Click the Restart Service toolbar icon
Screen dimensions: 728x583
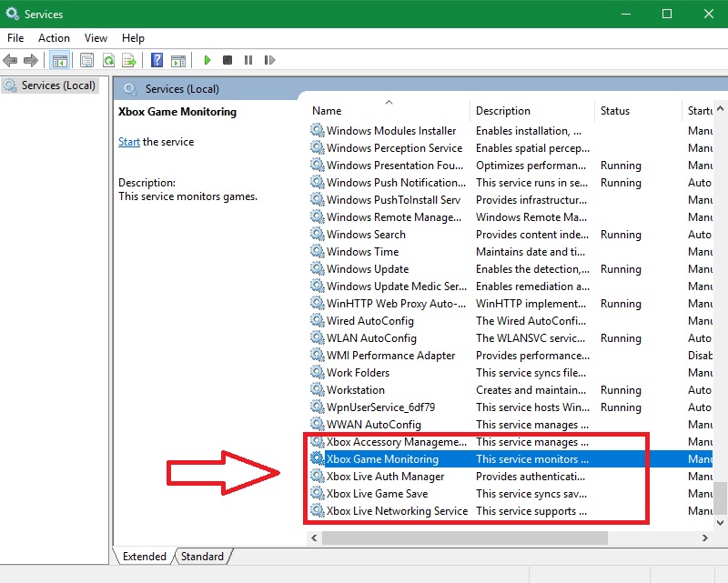269,60
